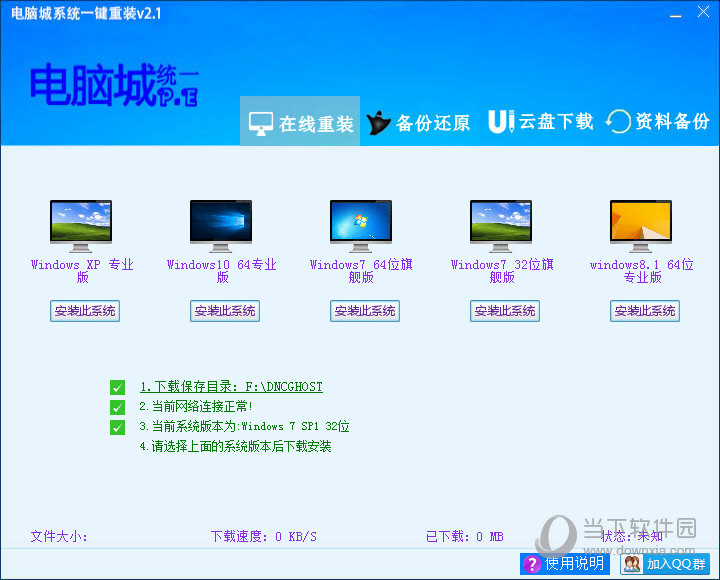Click the 已下载 0 MB readout
The height and width of the screenshot is (580, 720).
point(465,536)
